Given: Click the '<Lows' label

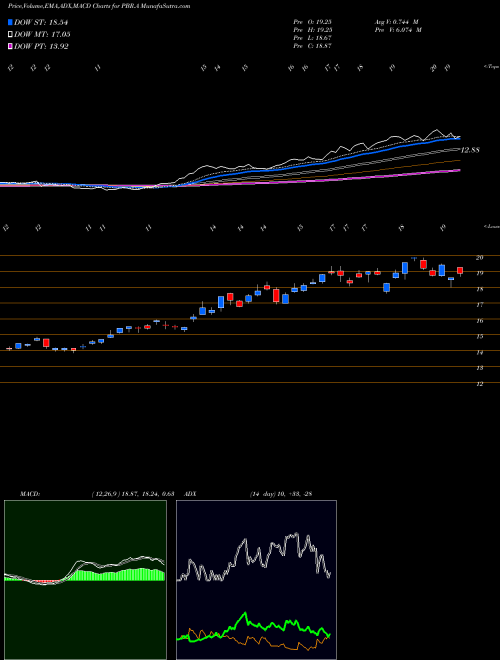Looking at the screenshot, I should pyautogui.click(x=491, y=226).
